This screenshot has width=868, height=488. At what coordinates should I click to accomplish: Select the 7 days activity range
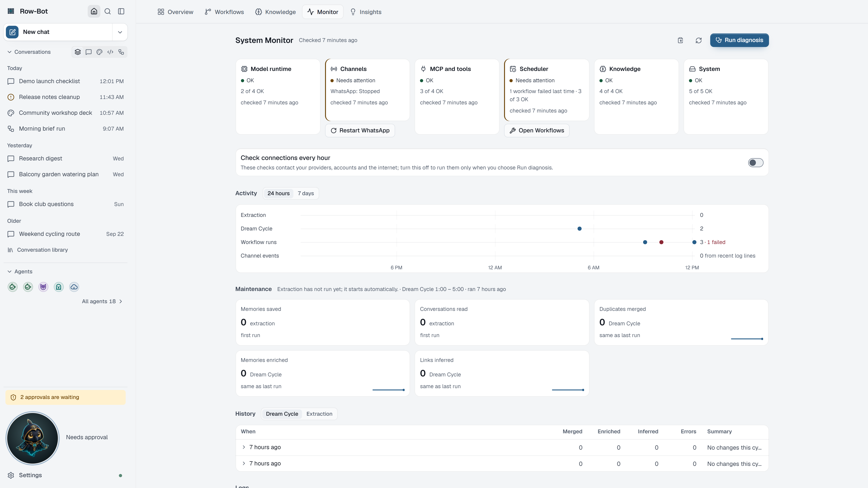pos(306,193)
